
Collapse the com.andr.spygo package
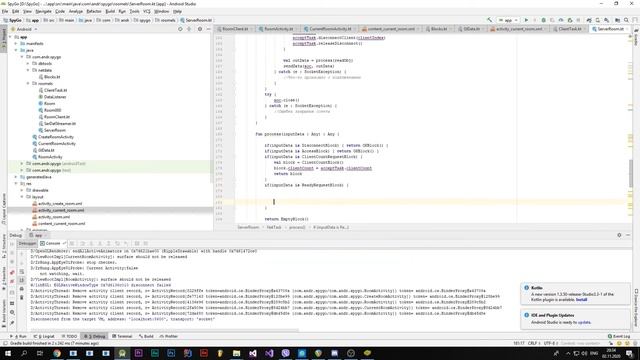(x=22, y=57)
